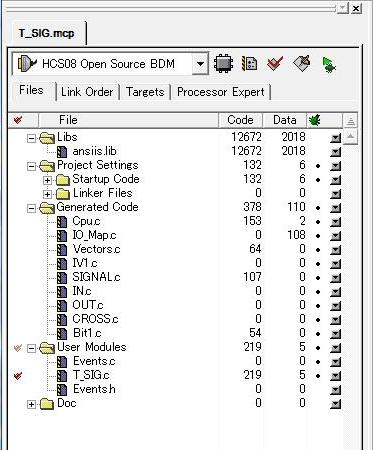Viewport: 373px width, 450px height.
Task: Toggle debug dot for SIGNAL.c
Action: pos(318,278)
